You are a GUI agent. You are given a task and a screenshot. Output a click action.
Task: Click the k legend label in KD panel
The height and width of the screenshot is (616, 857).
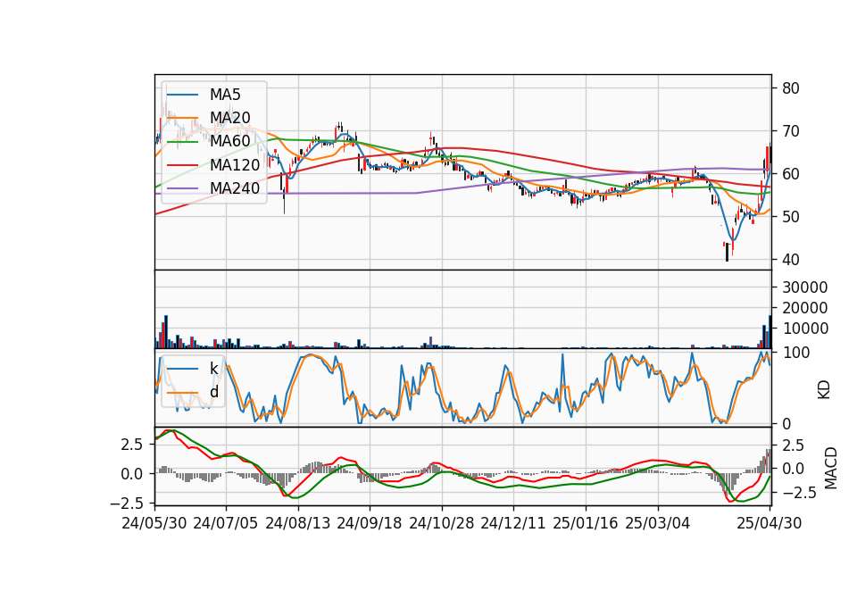[213, 369]
